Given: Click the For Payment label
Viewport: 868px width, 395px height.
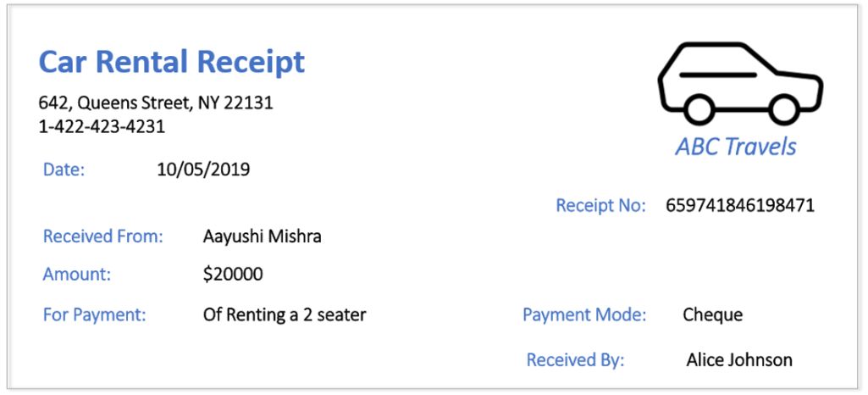Looking at the screenshot, I should [95, 315].
